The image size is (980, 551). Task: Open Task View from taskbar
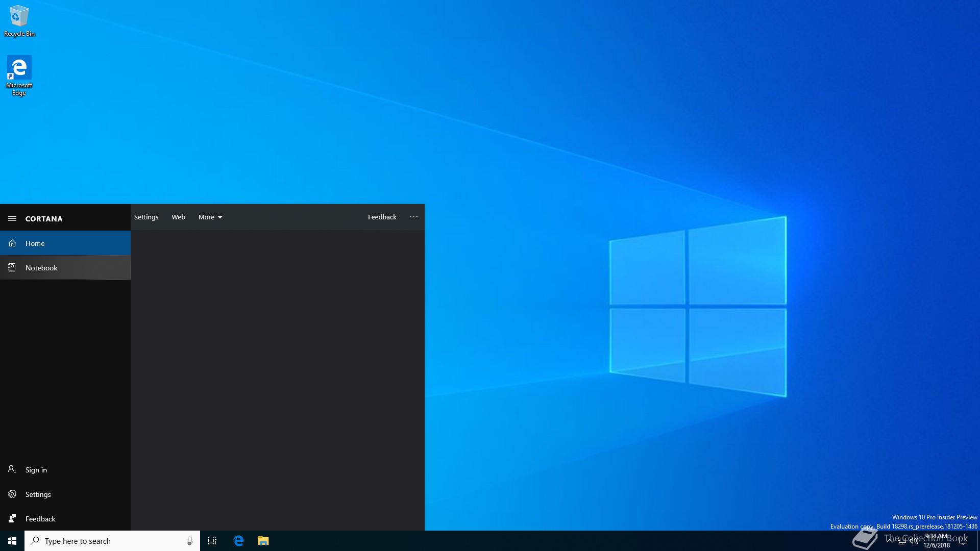[212, 541]
